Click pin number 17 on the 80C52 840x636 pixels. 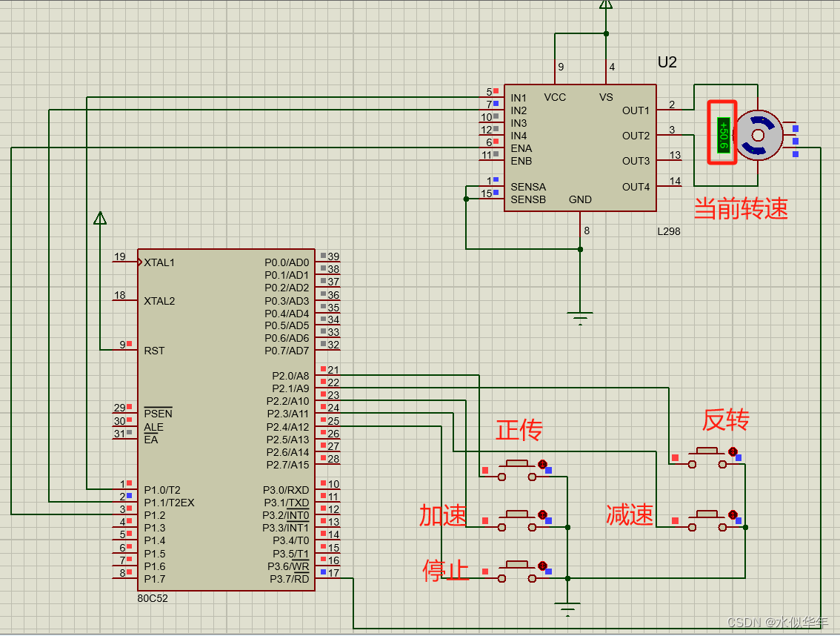click(333, 573)
